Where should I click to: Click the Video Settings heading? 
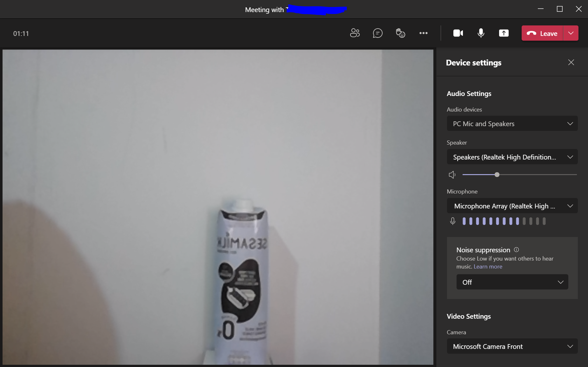tap(469, 316)
